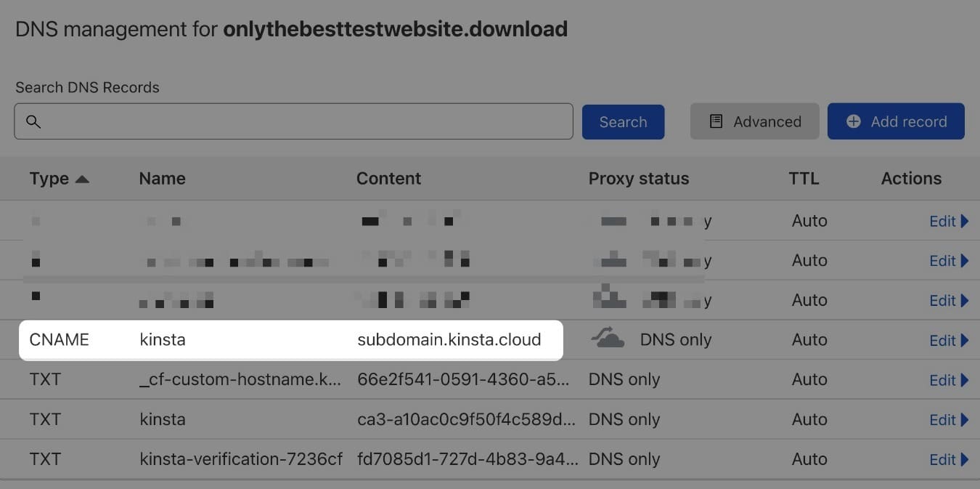Click the Edit chevron on the kinsta-verification-7236cf row

point(966,459)
